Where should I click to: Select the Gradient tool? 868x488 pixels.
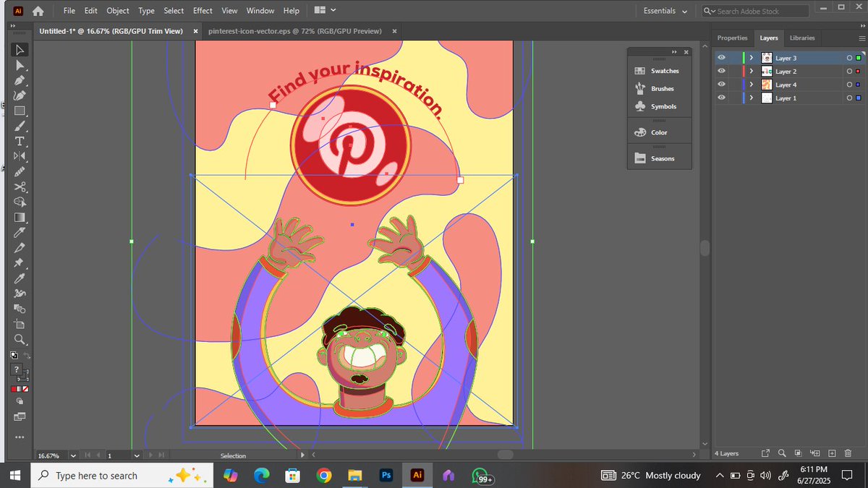(x=20, y=217)
